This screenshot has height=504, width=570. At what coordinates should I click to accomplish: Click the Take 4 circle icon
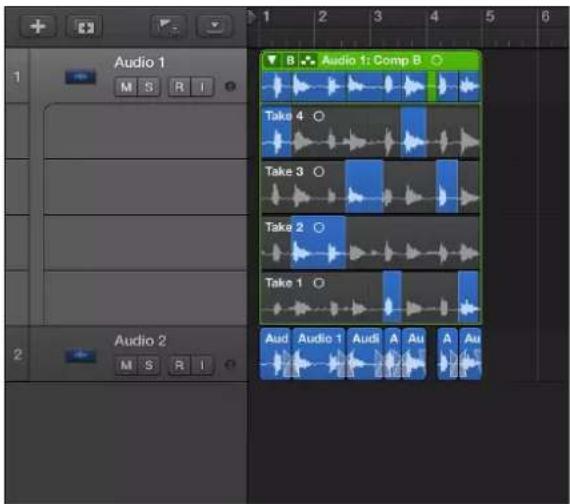[x=319, y=116]
